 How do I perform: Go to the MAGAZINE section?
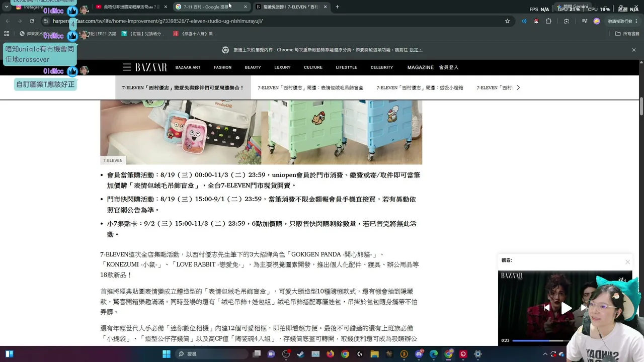(x=421, y=67)
